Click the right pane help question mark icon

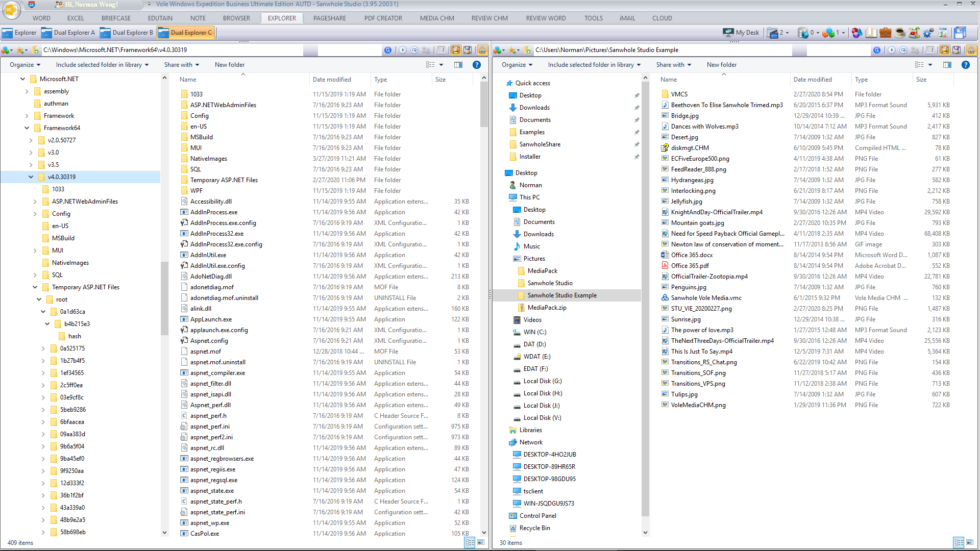[966, 65]
